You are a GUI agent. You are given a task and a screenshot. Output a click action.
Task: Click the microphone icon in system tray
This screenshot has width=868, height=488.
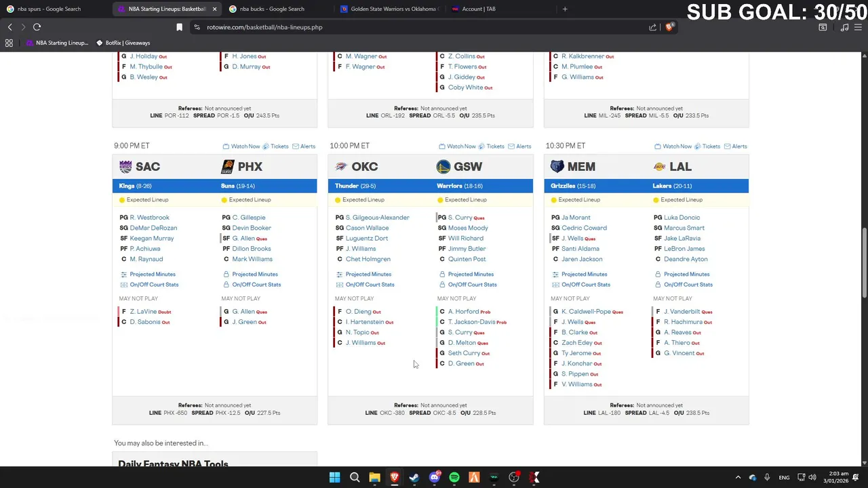pyautogui.click(x=767, y=478)
